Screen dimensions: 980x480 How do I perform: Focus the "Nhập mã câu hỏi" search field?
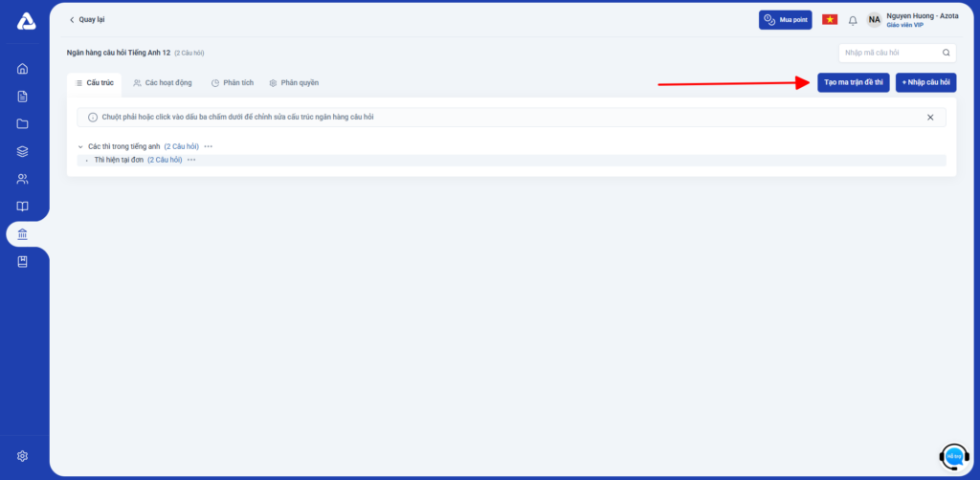[x=890, y=53]
